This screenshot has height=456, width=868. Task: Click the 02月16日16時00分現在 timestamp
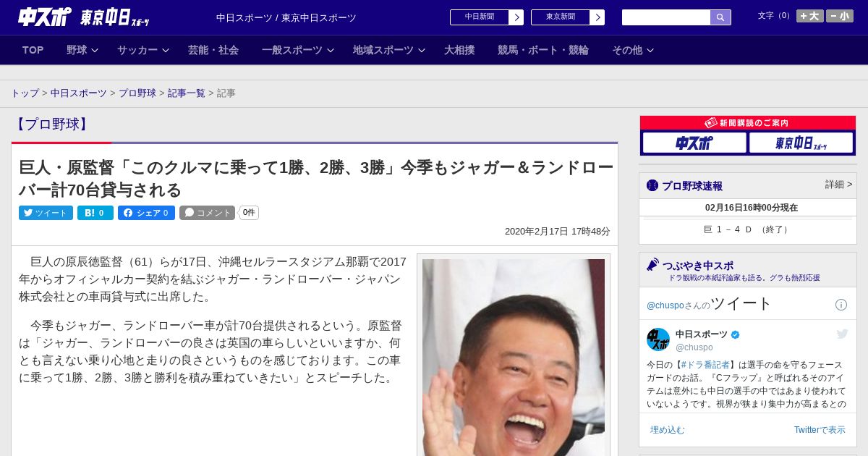point(752,208)
